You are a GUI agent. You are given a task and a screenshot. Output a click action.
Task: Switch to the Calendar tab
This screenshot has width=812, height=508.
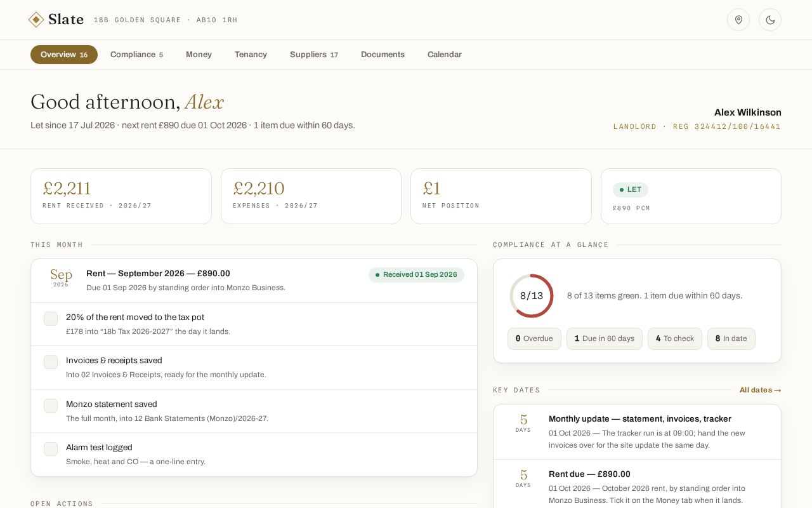pyautogui.click(x=445, y=55)
